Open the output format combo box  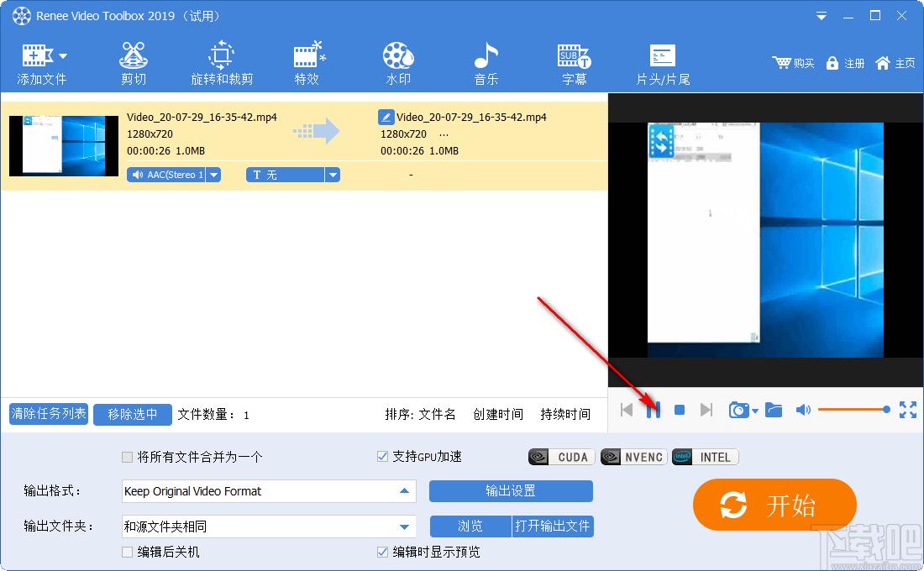tap(269, 491)
